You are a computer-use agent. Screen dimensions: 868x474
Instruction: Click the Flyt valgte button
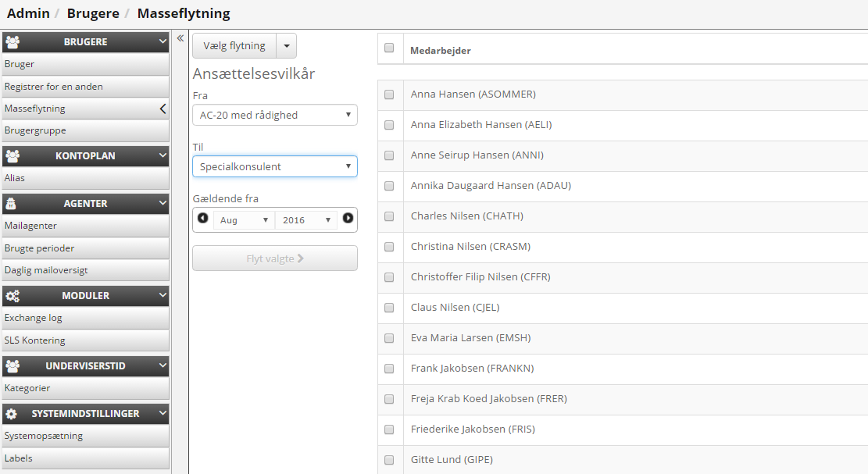click(274, 258)
